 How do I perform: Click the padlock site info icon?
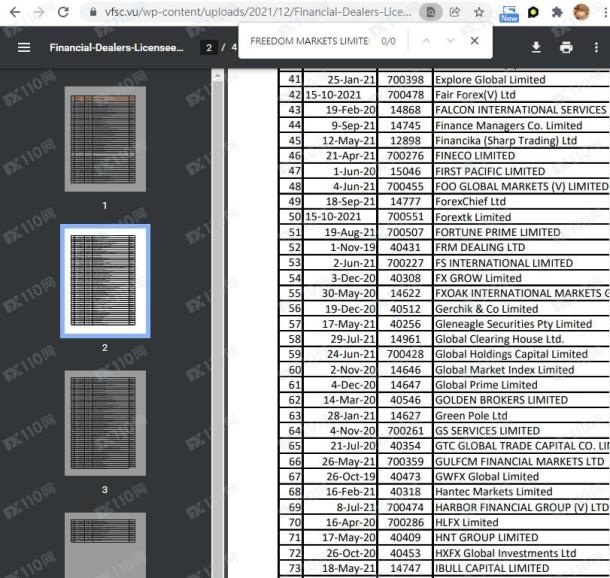pos(93,12)
